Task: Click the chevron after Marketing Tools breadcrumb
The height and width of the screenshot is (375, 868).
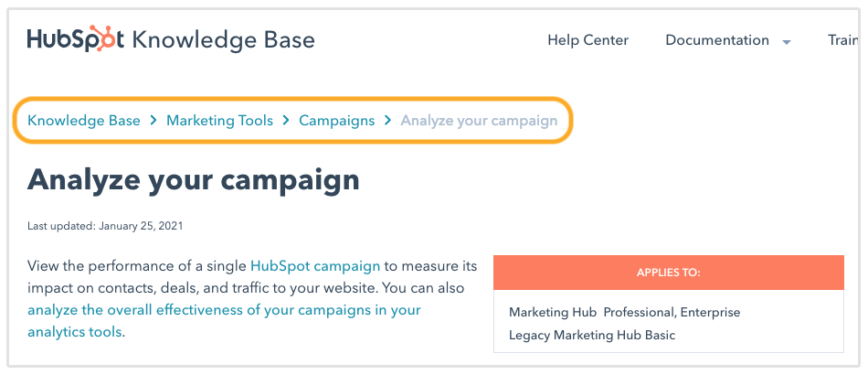Action: [x=286, y=121]
